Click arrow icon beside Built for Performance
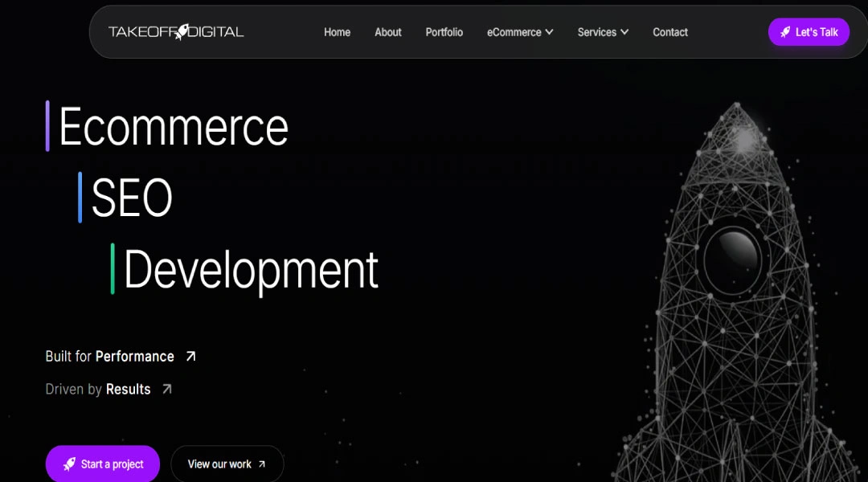Screen dimensions: 868x482 (191, 357)
